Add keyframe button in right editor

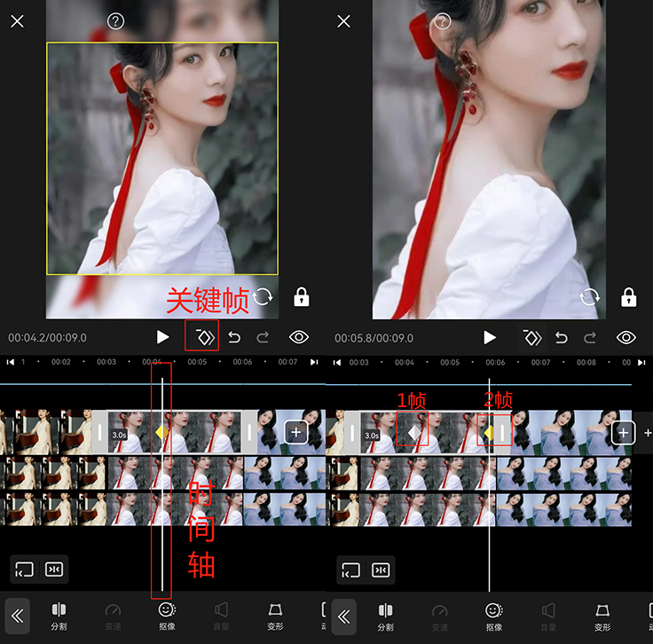[x=531, y=338]
